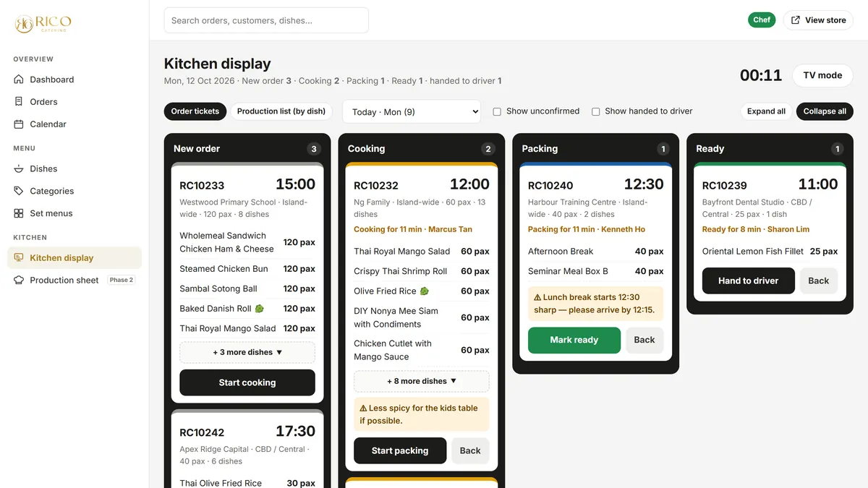This screenshot has height=488, width=868.
Task: Switch to Production list (by dish) view
Action: tap(281, 111)
